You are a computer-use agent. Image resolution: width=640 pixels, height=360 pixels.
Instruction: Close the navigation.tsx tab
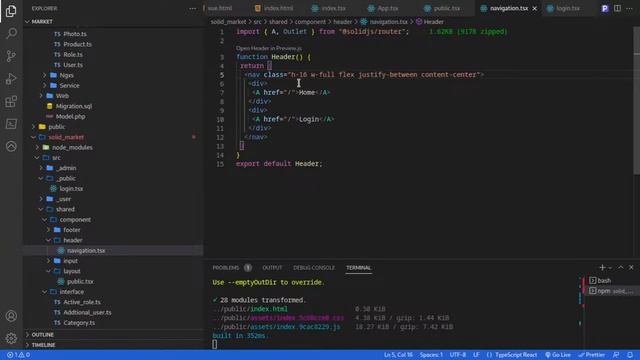click(x=535, y=8)
